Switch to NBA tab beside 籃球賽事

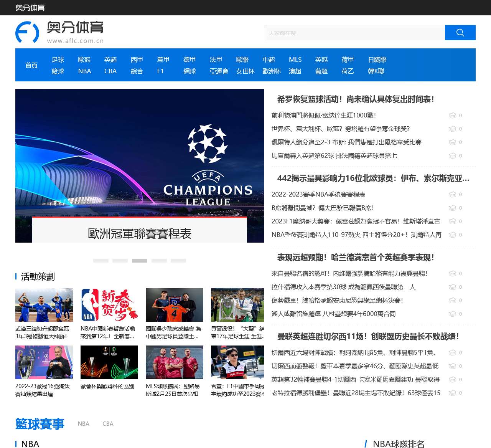point(84,424)
